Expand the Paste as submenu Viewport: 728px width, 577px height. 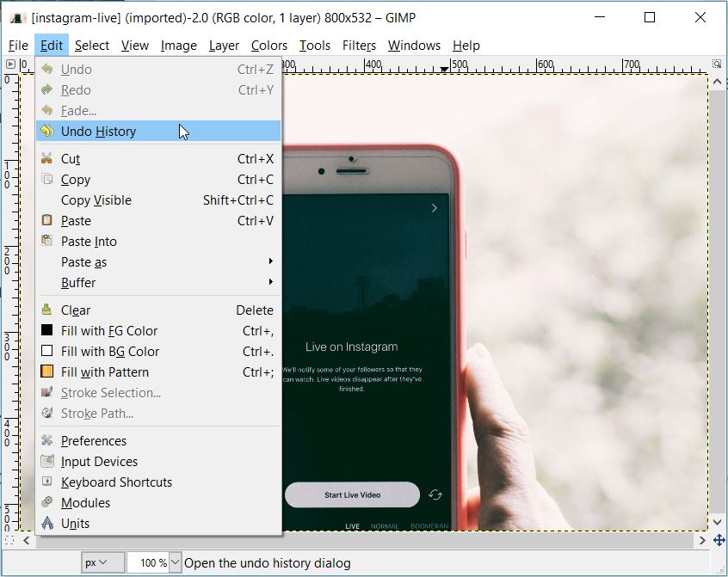tap(158, 261)
